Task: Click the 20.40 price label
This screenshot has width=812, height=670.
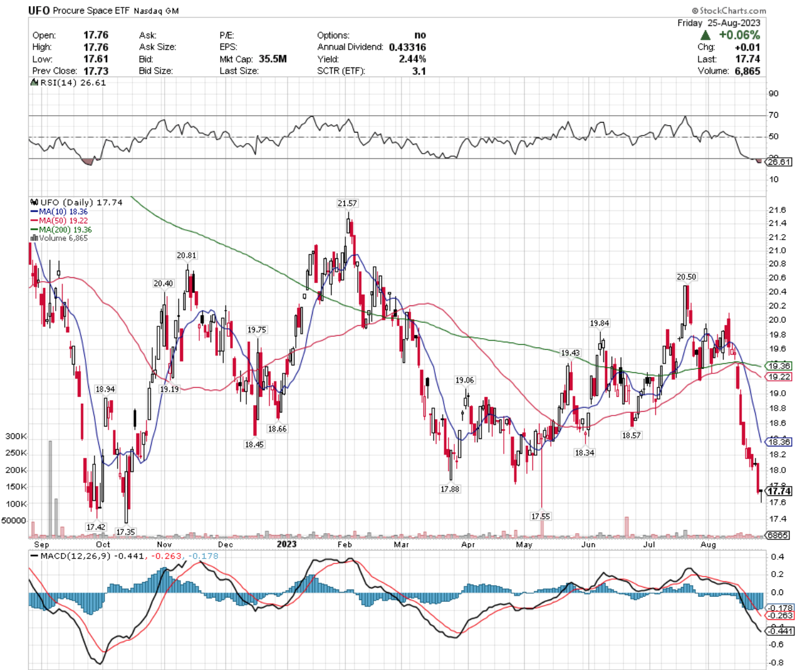Action: (x=163, y=284)
